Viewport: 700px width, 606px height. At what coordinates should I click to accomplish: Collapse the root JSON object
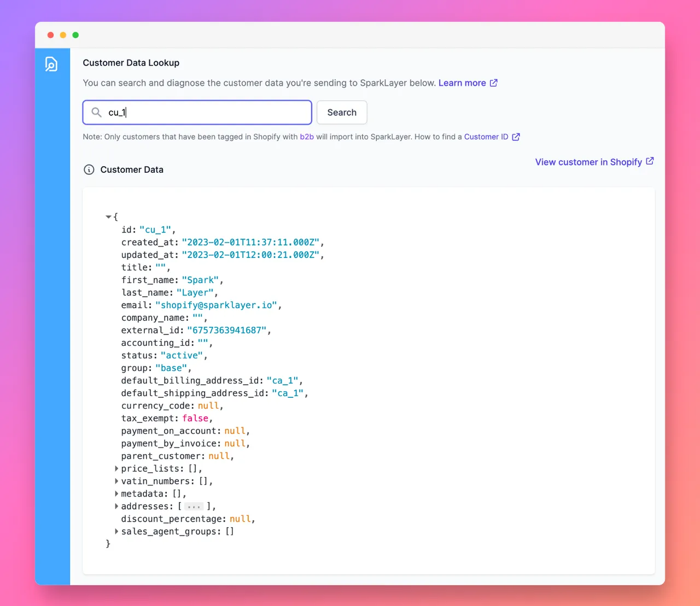[x=108, y=216]
